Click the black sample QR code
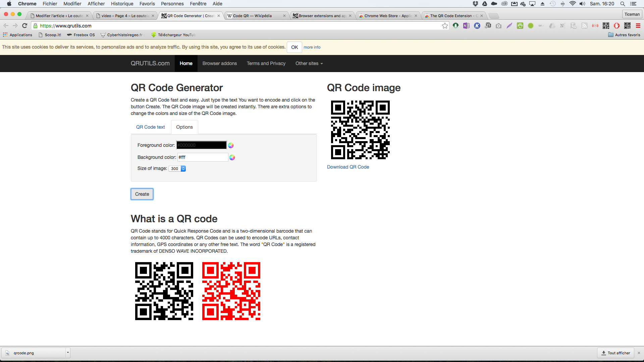 pos(164,291)
